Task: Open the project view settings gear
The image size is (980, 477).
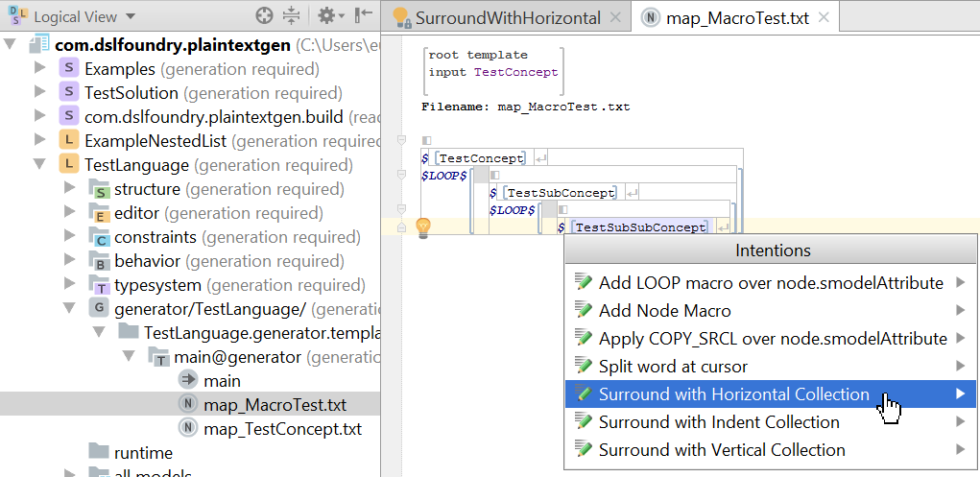Action: pos(326,16)
